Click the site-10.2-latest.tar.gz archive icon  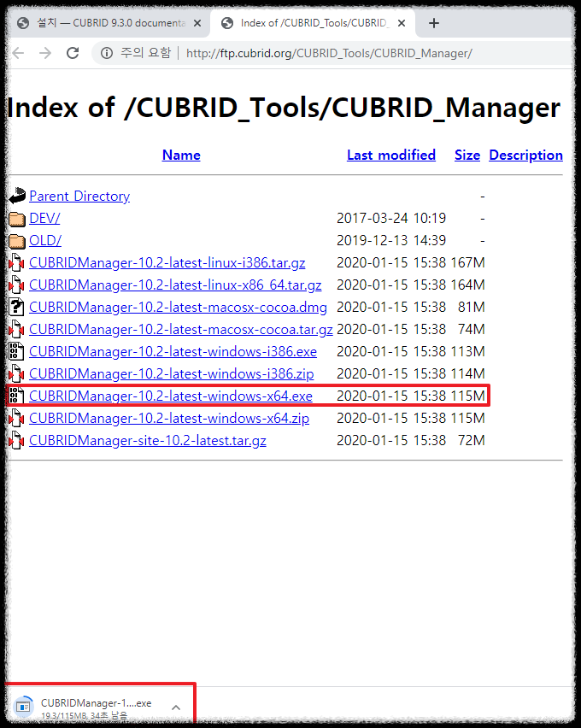pos(17,441)
